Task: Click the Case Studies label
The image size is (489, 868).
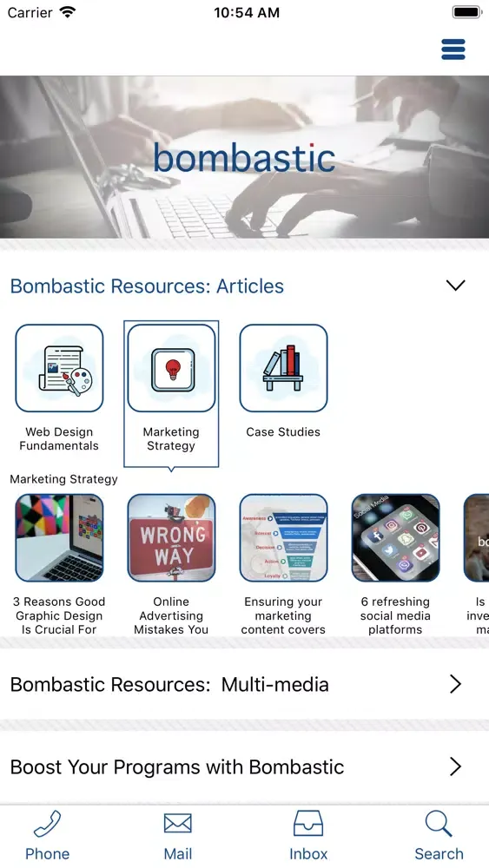Action: [283, 431]
